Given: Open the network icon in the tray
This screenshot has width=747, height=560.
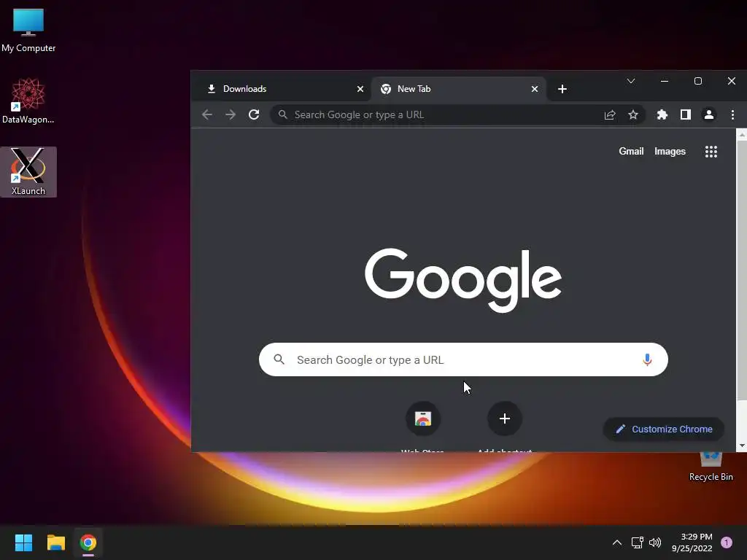Looking at the screenshot, I should click(637, 542).
